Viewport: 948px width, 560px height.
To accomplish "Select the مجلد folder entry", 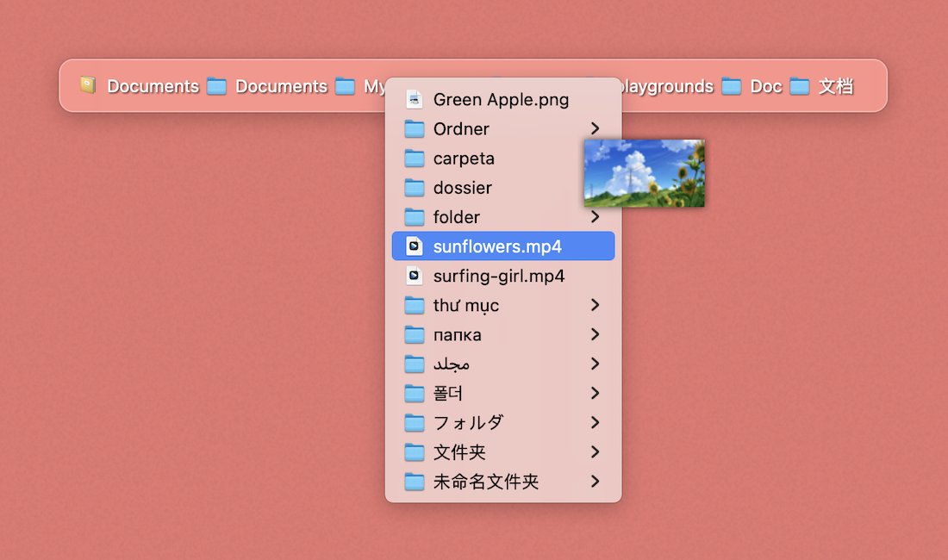I will point(451,364).
